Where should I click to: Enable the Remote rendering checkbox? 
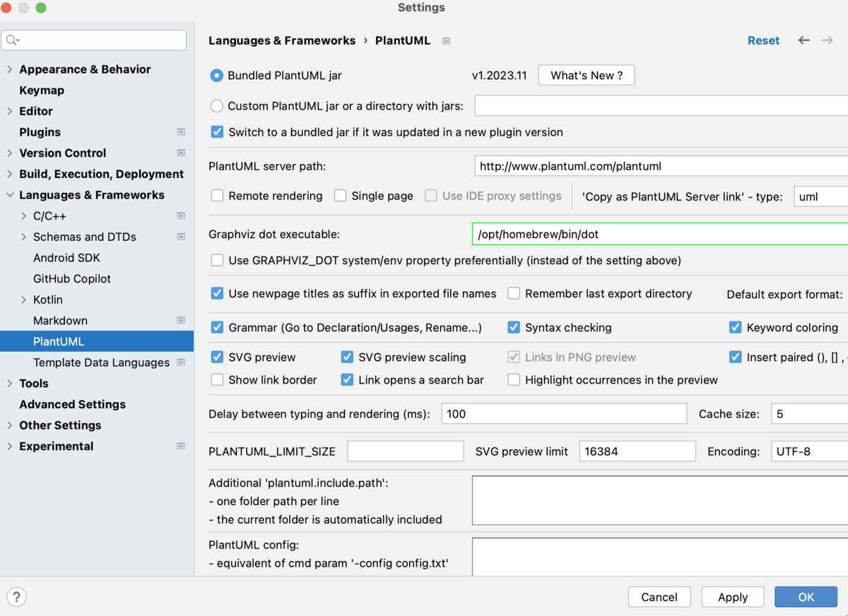(218, 196)
